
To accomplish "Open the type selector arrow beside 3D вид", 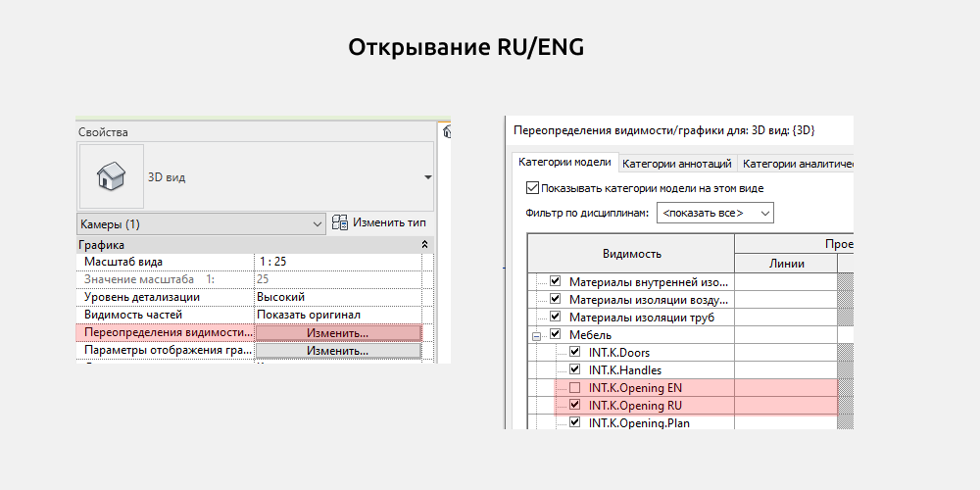I will [x=427, y=177].
